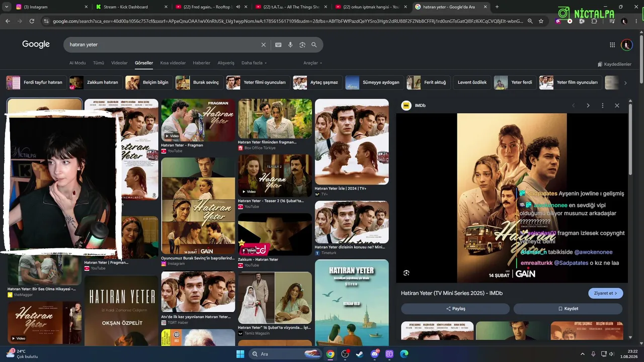
Task: Open Microsoft Edge from the taskbar
Action: pos(404,354)
